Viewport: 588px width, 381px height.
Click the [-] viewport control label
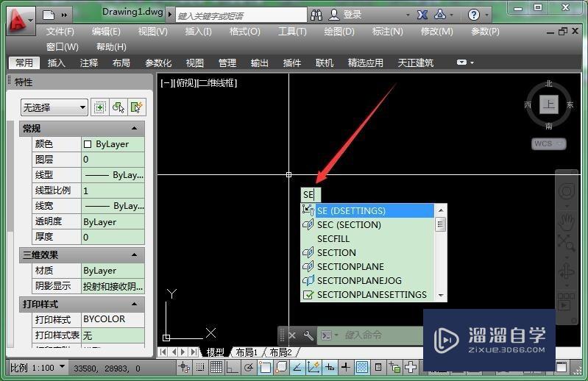166,83
